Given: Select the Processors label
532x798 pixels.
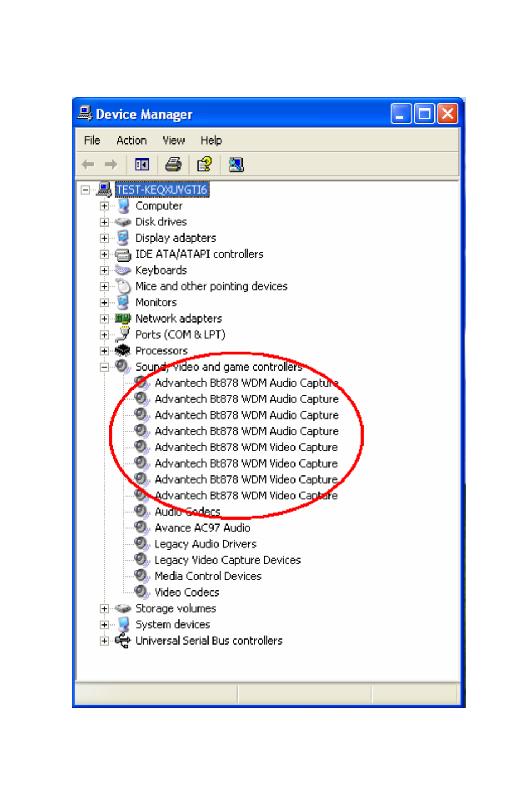Looking at the screenshot, I should pyautogui.click(x=162, y=351).
